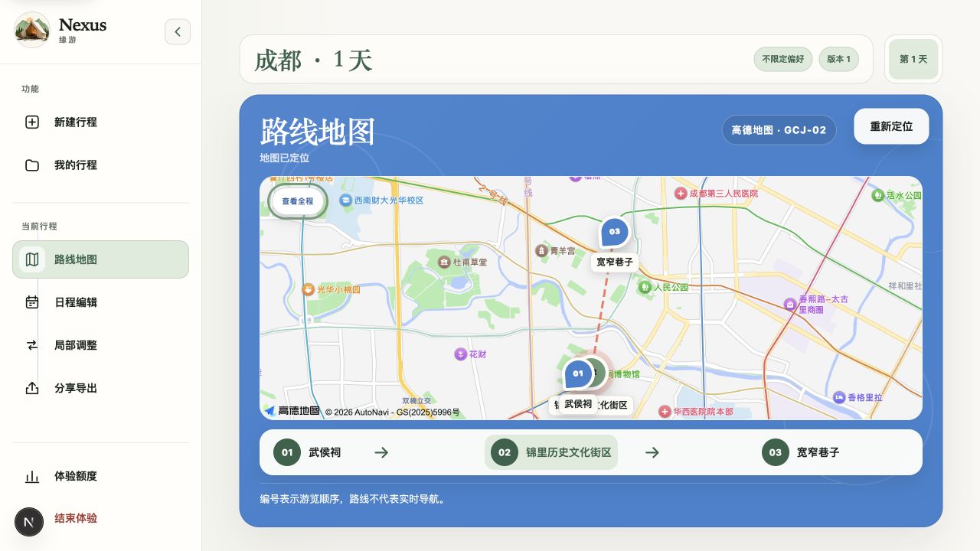The image size is (980, 551).
Task: Click the round N avatar icon
Action: 29,522
